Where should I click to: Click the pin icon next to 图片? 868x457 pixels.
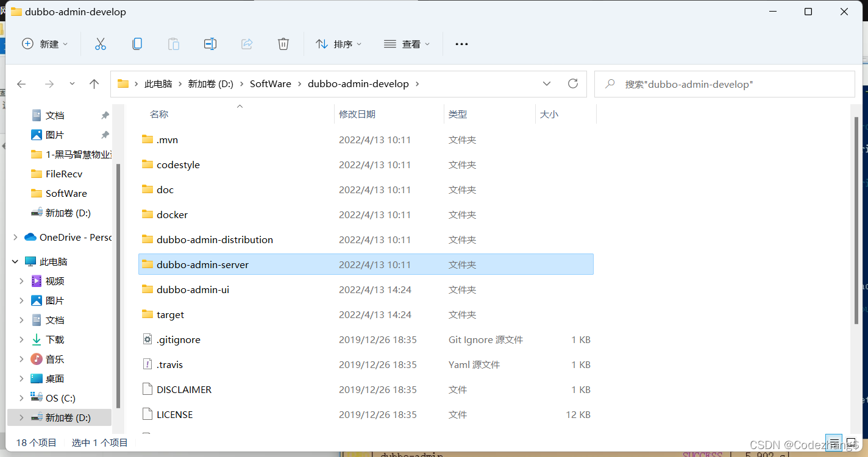tap(105, 135)
